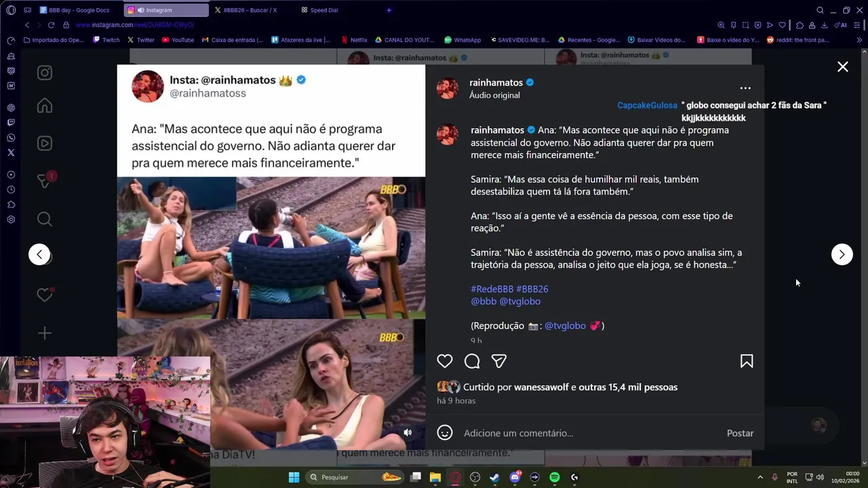Open Search in the Instagram sidebar
This screenshot has width=868, height=488.
(45, 219)
